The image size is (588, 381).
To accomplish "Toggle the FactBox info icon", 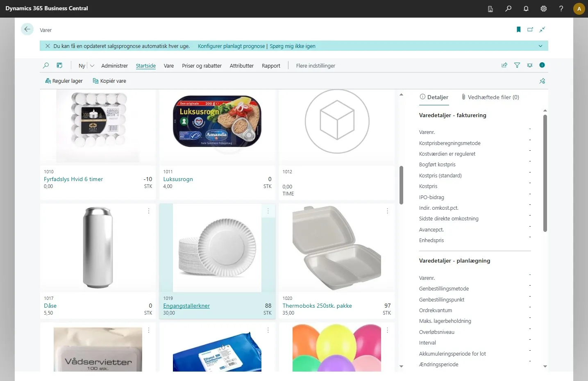I will click(542, 65).
